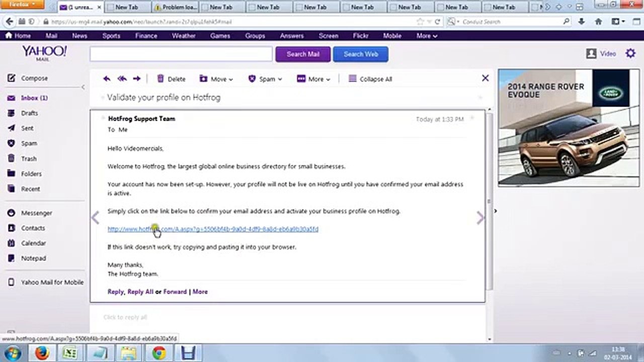The height and width of the screenshot is (362, 644).
Task: Open the Hotfrog confirmation link
Action: click(213, 229)
